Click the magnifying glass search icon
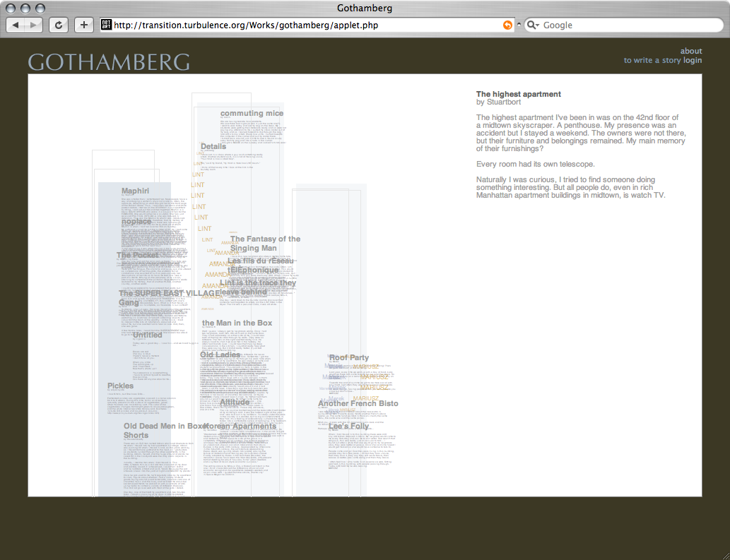This screenshot has width=730, height=560. tap(533, 25)
